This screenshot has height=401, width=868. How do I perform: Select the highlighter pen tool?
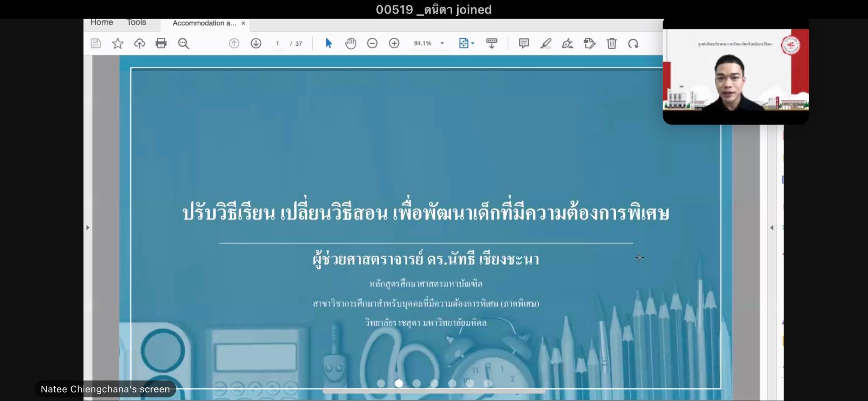pos(546,43)
